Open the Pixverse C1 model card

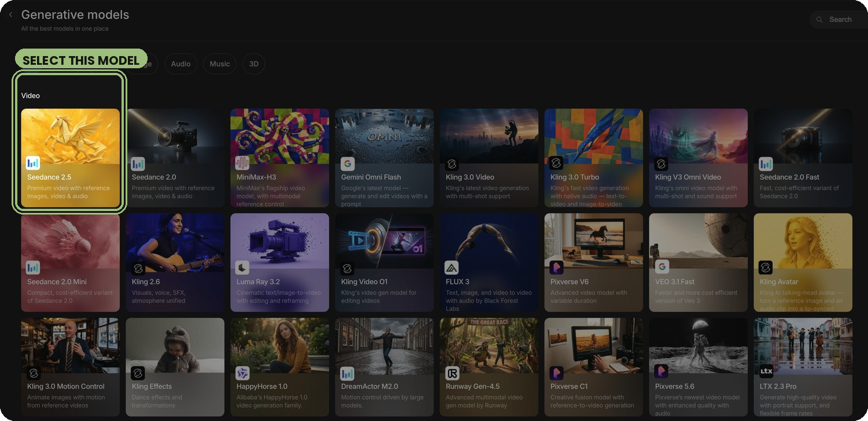point(594,367)
